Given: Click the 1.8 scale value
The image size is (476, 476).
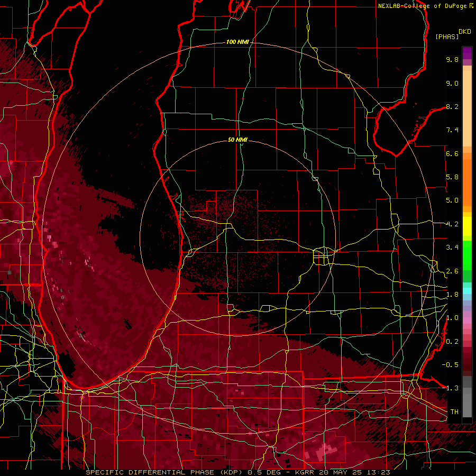Looking at the screenshot, I should point(452,295).
